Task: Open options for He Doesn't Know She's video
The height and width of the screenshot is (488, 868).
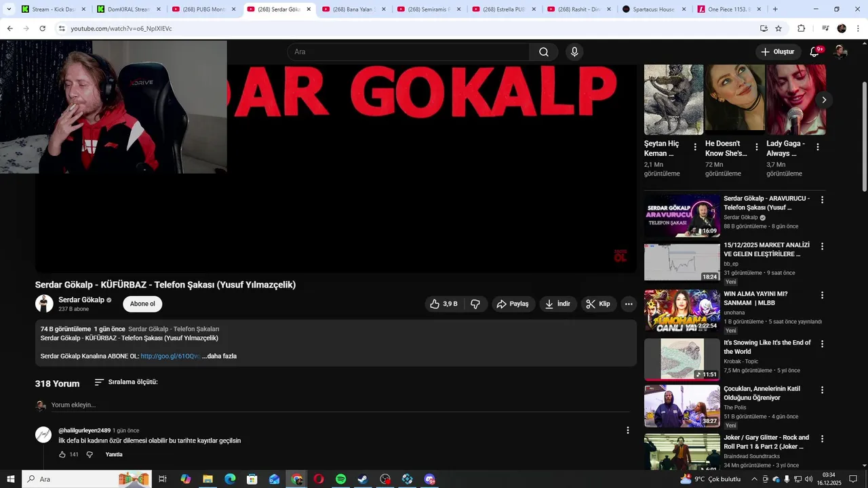Action: [x=756, y=146]
